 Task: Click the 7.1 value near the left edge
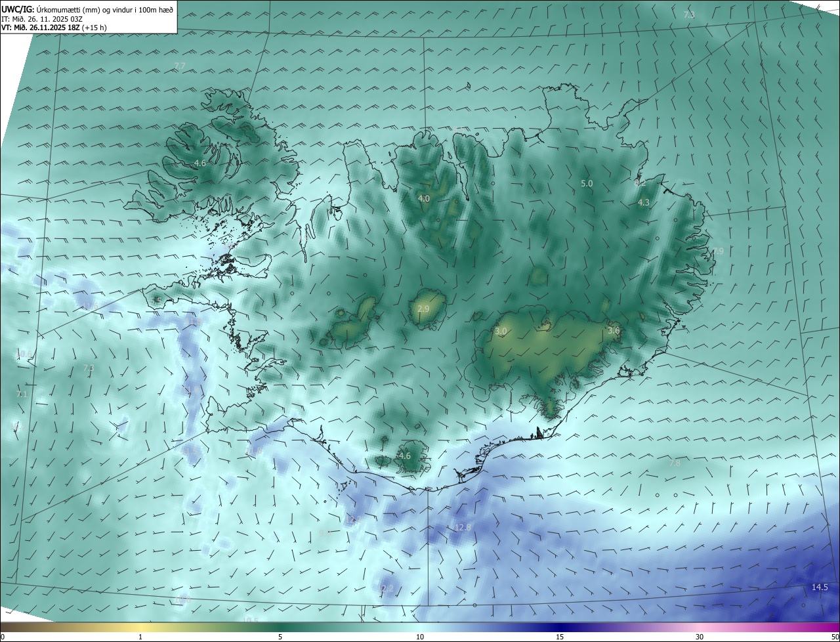pyautogui.click(x=22, y=395)
